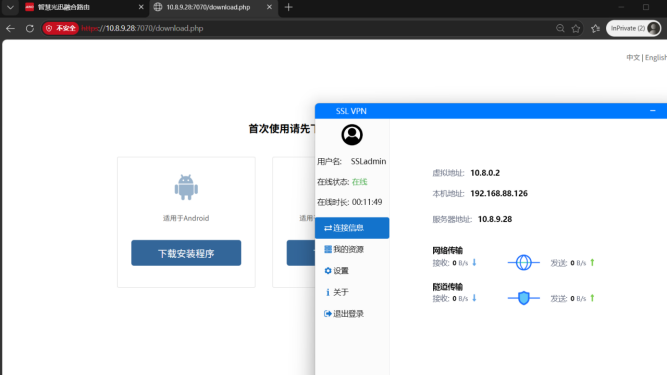Viewport: 667px width, 376px height.
Task: Open the favorites list icon
Action: point(596,28)
